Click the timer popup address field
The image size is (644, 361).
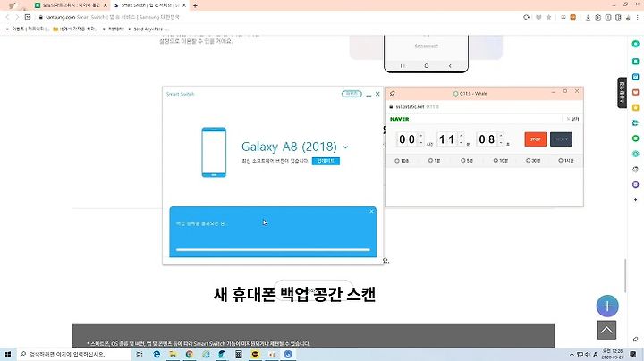click(484, 106)
